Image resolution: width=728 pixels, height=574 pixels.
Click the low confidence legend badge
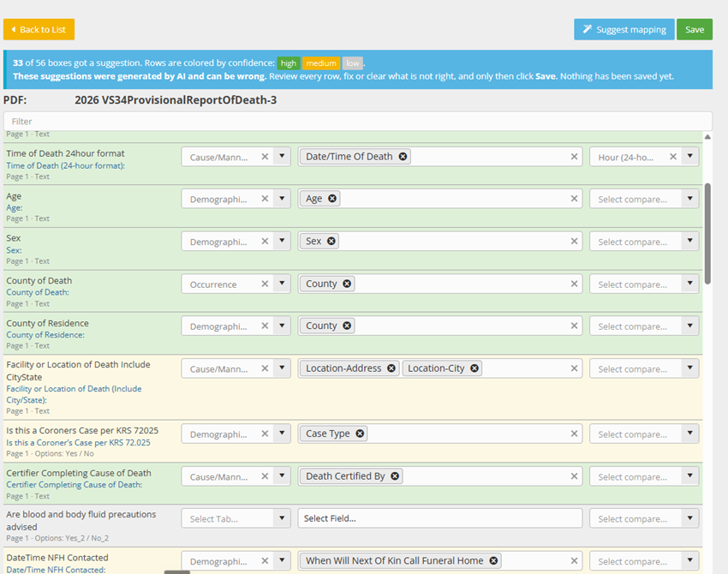[352, 63]
